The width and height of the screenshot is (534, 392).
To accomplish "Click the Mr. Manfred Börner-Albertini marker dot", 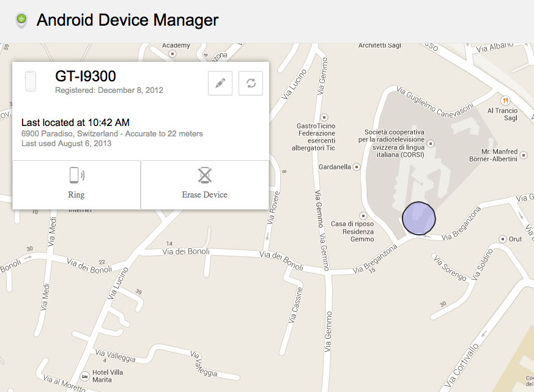I will [524, 155].
